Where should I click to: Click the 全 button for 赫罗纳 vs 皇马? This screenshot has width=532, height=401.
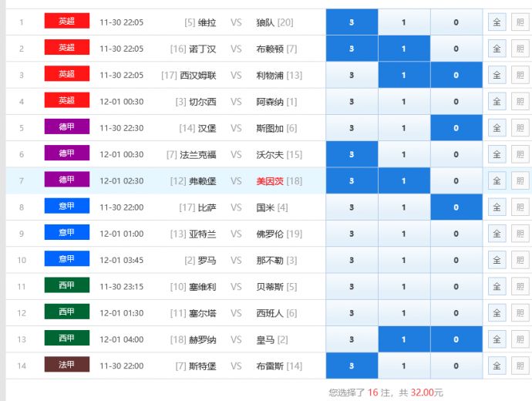point(497,339)
